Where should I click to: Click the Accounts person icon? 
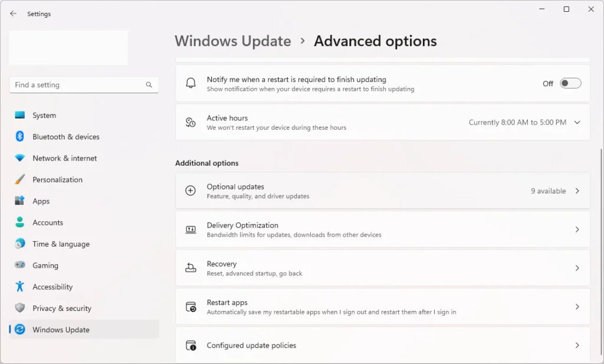19,222
